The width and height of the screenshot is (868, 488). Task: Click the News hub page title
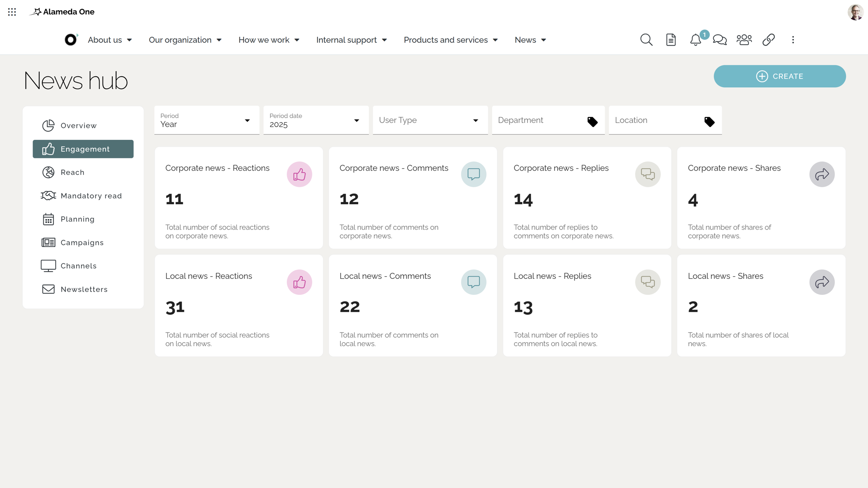pyautogui.click(x=75, y=80)
